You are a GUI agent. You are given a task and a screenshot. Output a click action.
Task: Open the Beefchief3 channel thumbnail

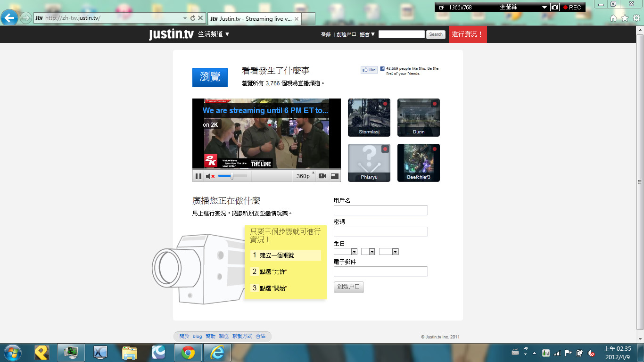[x=419, y=163]
